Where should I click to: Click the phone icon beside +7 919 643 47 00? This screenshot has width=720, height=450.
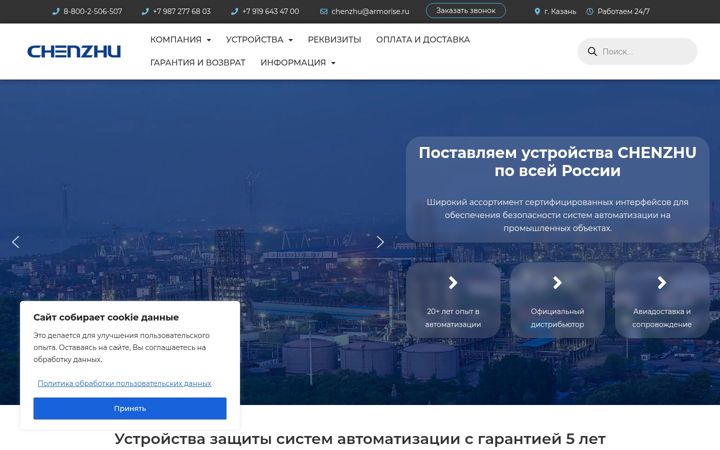coord(235,11)
